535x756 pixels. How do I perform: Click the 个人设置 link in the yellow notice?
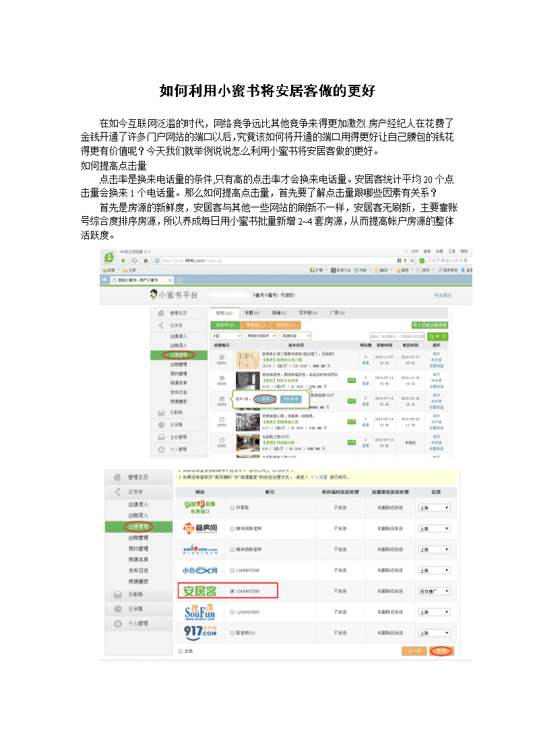pyautogui.click(x=319, y=477)
